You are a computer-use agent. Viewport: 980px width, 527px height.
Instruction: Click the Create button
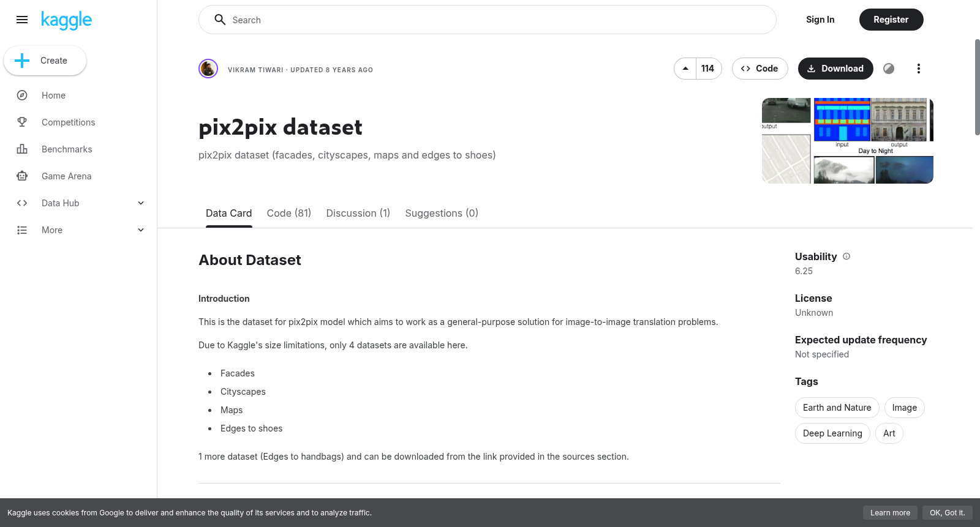pos(45,61)
